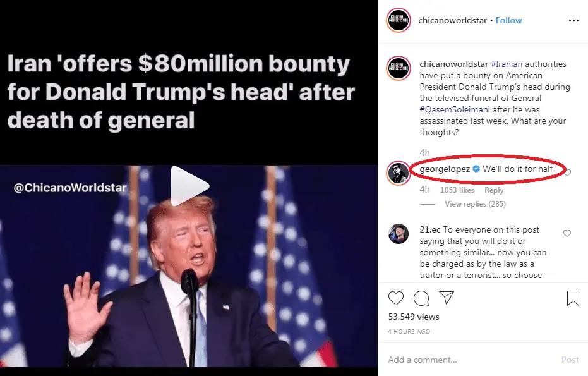Open georgelopez profile avatar
This screenshot has height=376, width=588.
(x=399, y=173)
